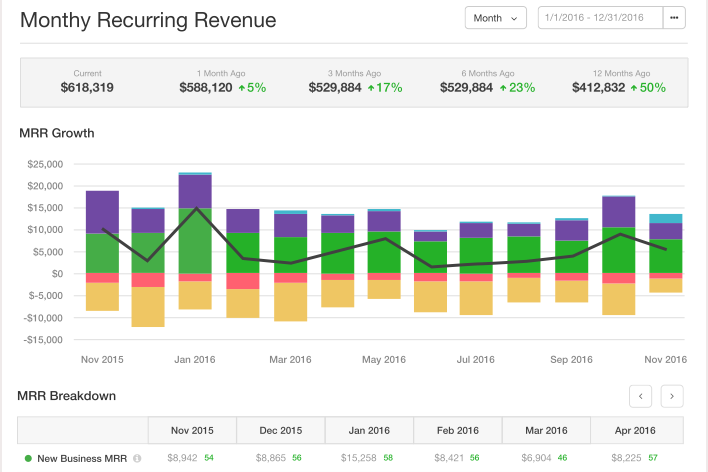Click teal segment atop Nov 2016 bar
Screen dimensions: 708x472
666,218
